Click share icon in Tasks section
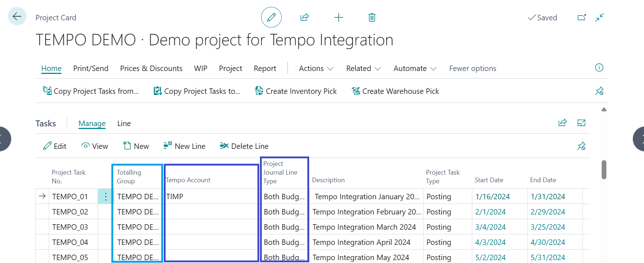 [x=563, y=123]
